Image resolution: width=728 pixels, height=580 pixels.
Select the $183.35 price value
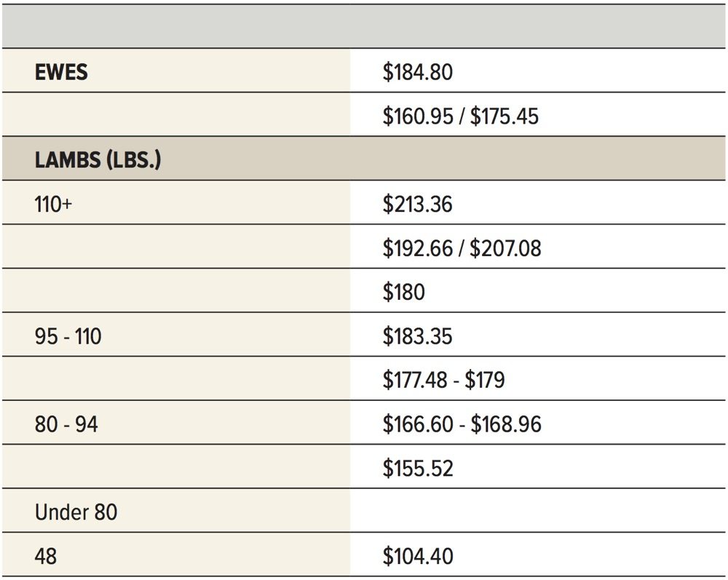tap(417, 337)
